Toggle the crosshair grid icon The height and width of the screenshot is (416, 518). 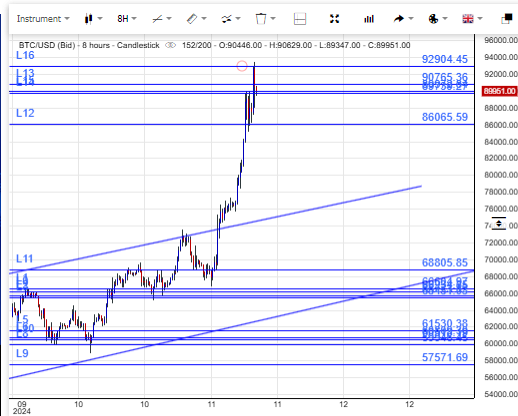pyautogui.click(x=300, y=19)
